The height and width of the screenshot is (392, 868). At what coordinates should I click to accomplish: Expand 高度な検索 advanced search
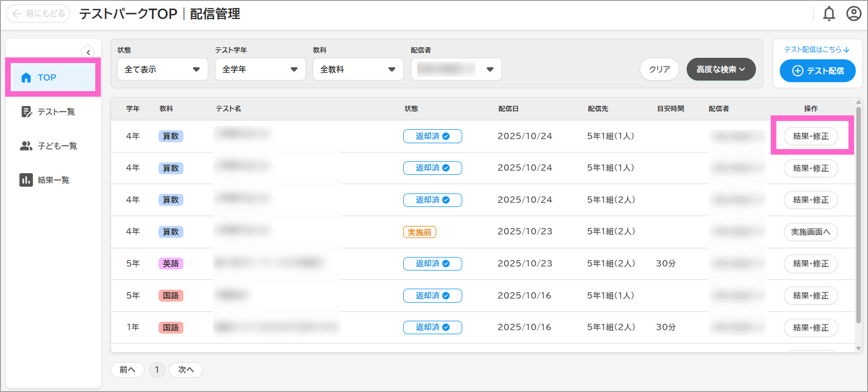(721, 69)
